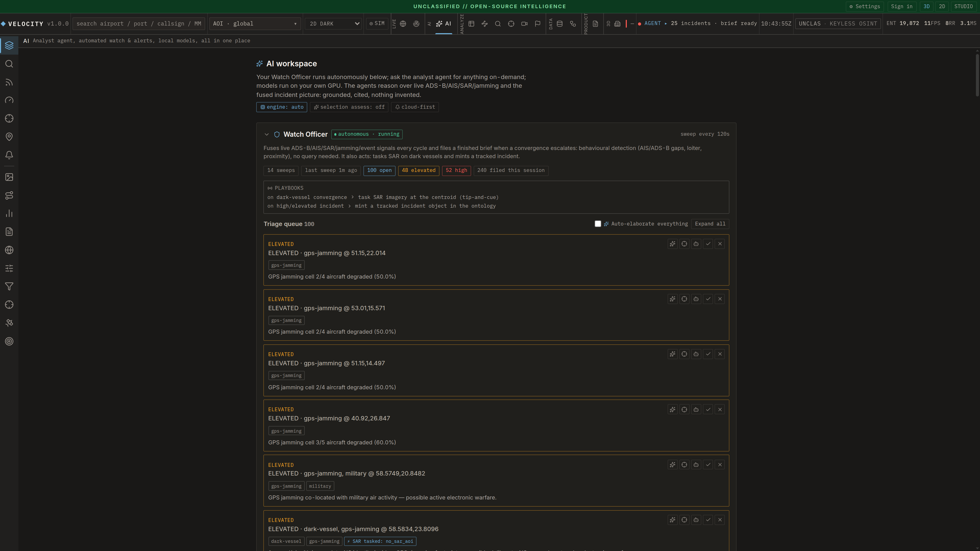Open the document icon in left sidebar
Image resolution: width=980 pixels, height=551 pixels.
pos(9,232)
